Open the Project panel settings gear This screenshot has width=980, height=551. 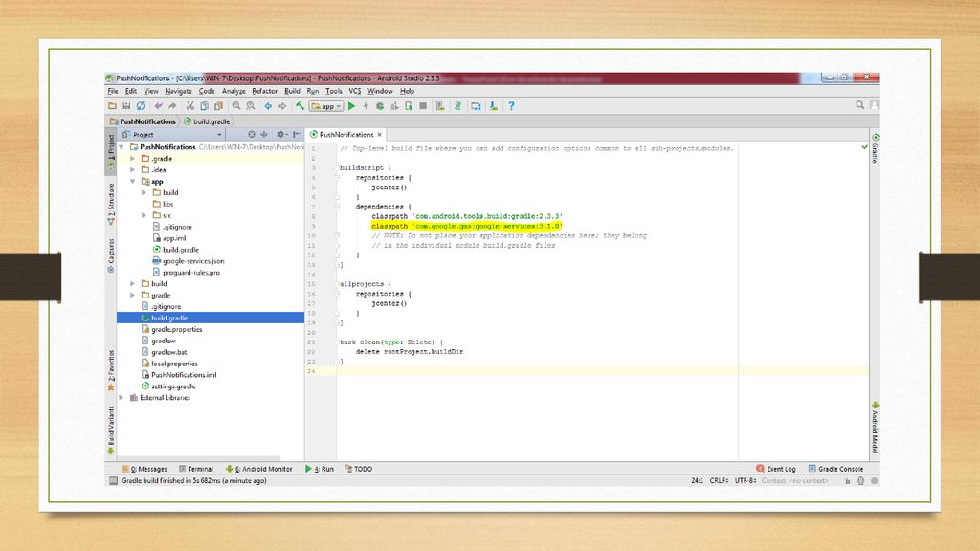[x=281, y=134]
